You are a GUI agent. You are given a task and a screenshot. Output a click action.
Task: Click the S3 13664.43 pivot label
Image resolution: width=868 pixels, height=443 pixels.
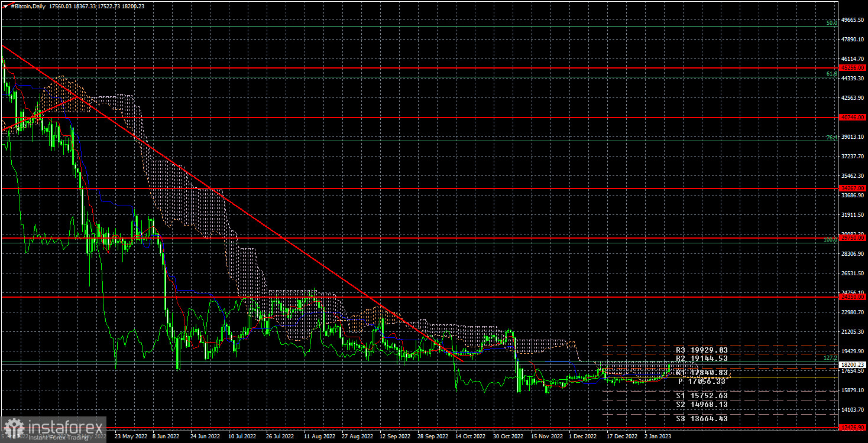(x=701, y=418)
